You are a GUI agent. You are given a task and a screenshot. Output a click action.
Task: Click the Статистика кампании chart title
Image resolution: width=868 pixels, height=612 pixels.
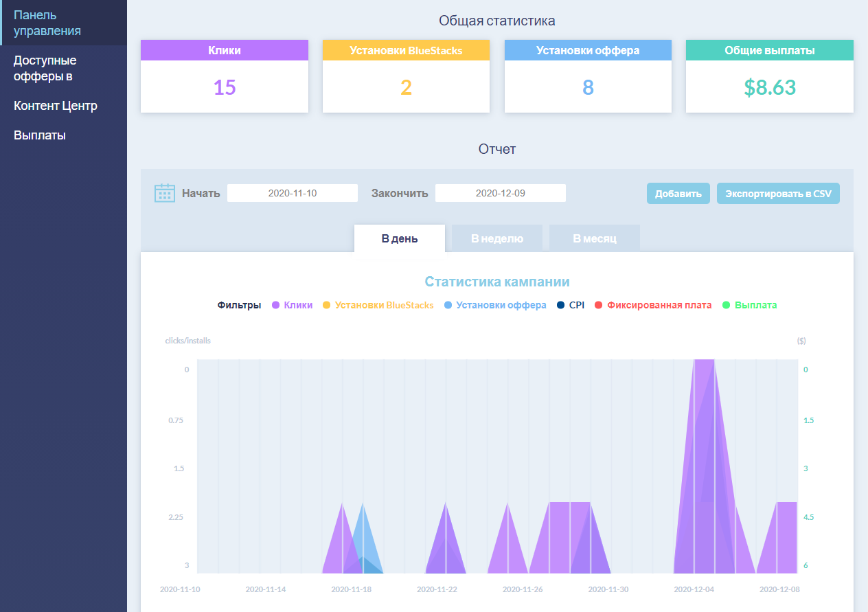click(x=497, y=282)
